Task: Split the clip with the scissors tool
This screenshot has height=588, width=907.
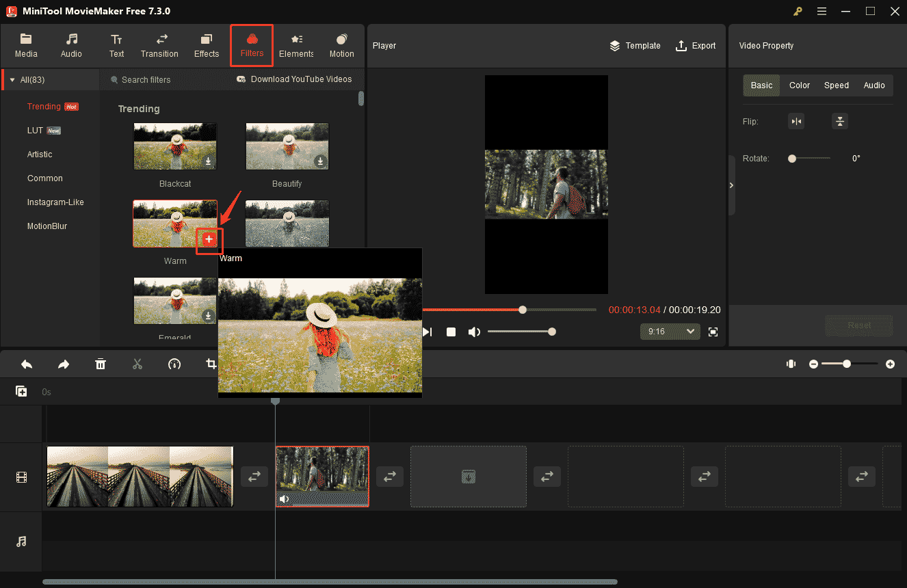Action: [x=137, y=364]
